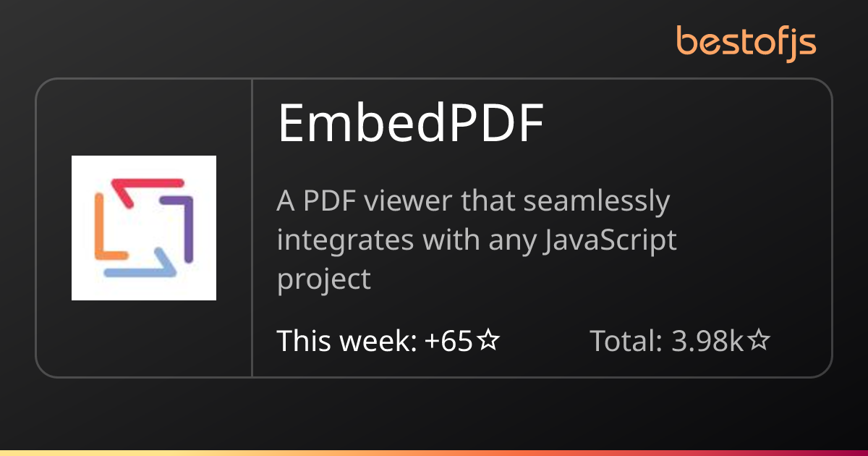Click the bestofjs logo text
This screenshot has width=868, height=456.
click(x=746, y=43)
